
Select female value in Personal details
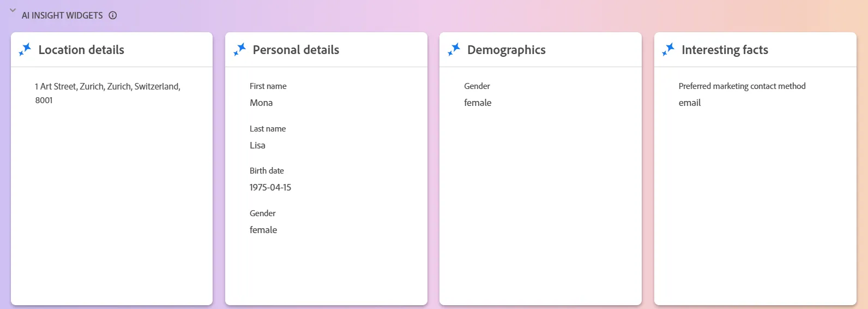point(263,230)
